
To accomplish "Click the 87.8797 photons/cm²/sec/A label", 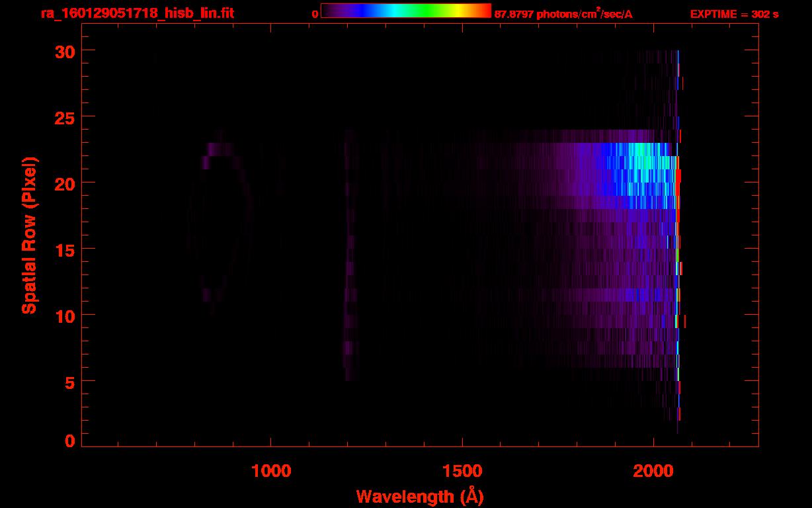I will coord(563,13).
